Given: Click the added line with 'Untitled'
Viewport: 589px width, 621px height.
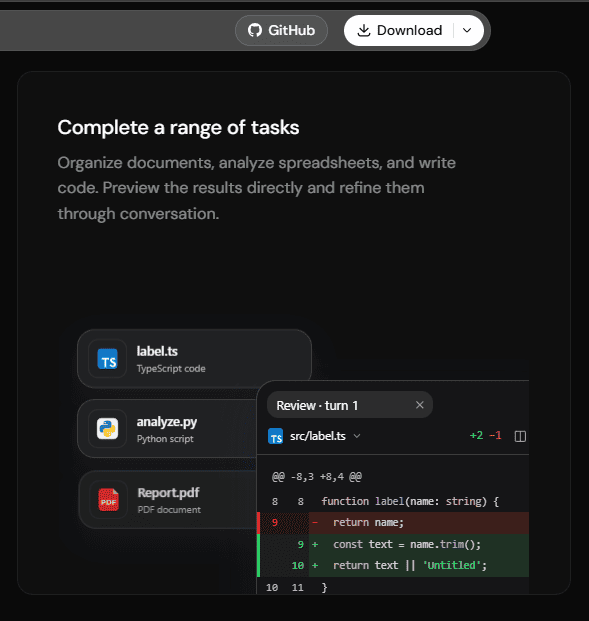Looking at the screenshot, I should click(393, 566).
